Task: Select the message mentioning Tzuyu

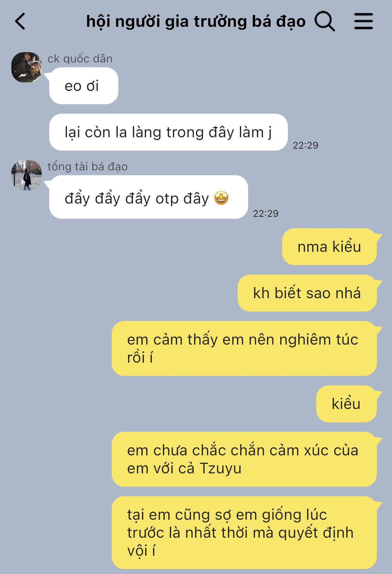Action: [244, 459]
